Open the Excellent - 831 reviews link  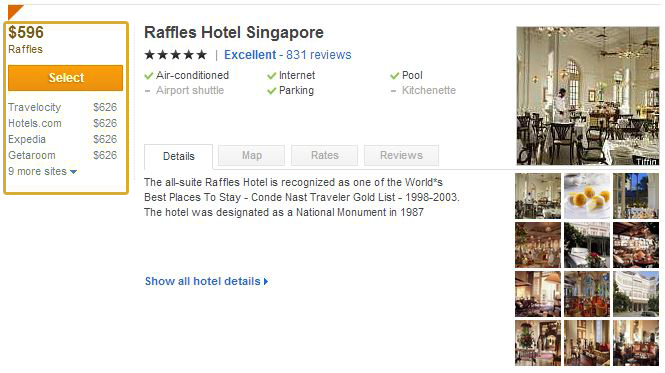tap(288, 55)
